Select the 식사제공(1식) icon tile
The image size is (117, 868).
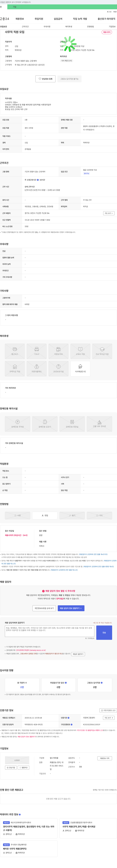(x=80, y=369)
